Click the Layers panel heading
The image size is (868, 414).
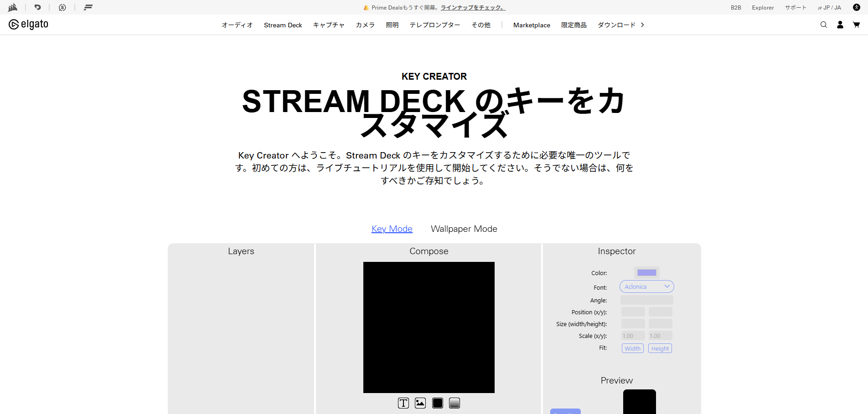[x=241, y=251]
